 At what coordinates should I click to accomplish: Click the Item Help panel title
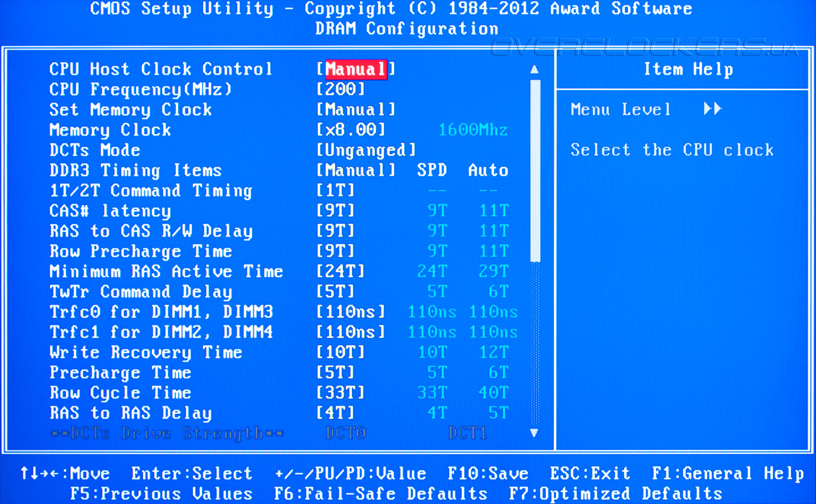tap(688, 70)
